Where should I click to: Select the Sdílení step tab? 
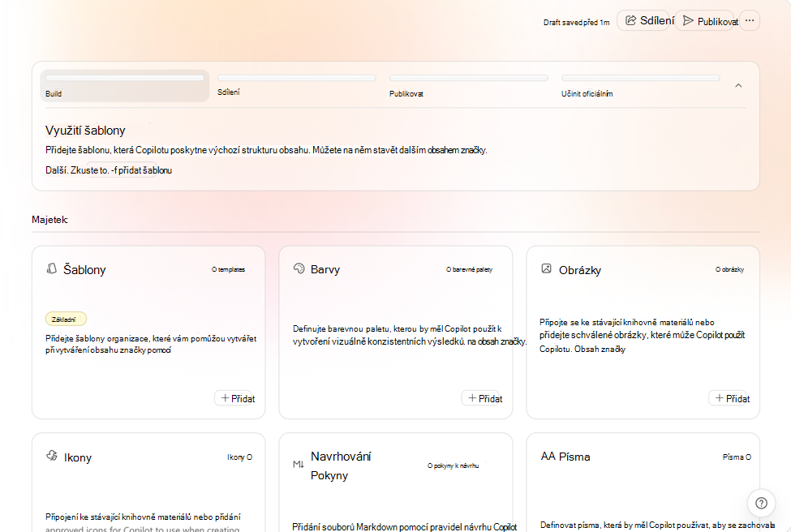(x=297, y=86)
